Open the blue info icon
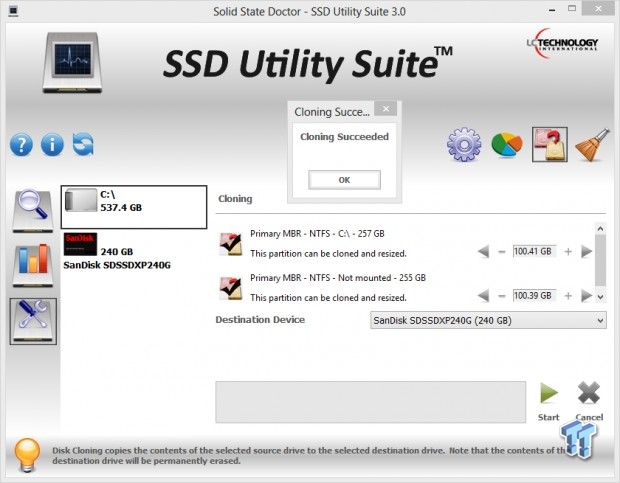 [x=52, y=145]
